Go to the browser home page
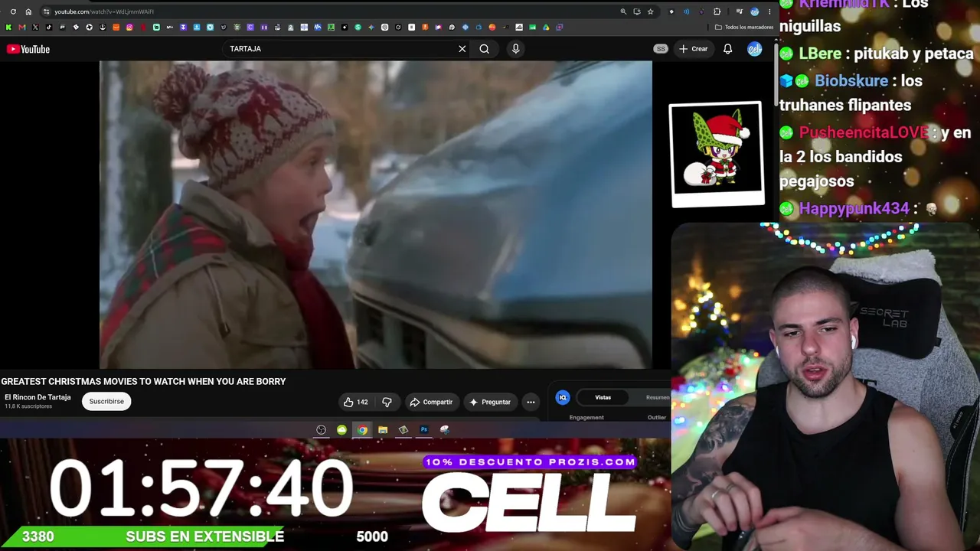Viewport: 980px width, 551px height. (28, 11)
